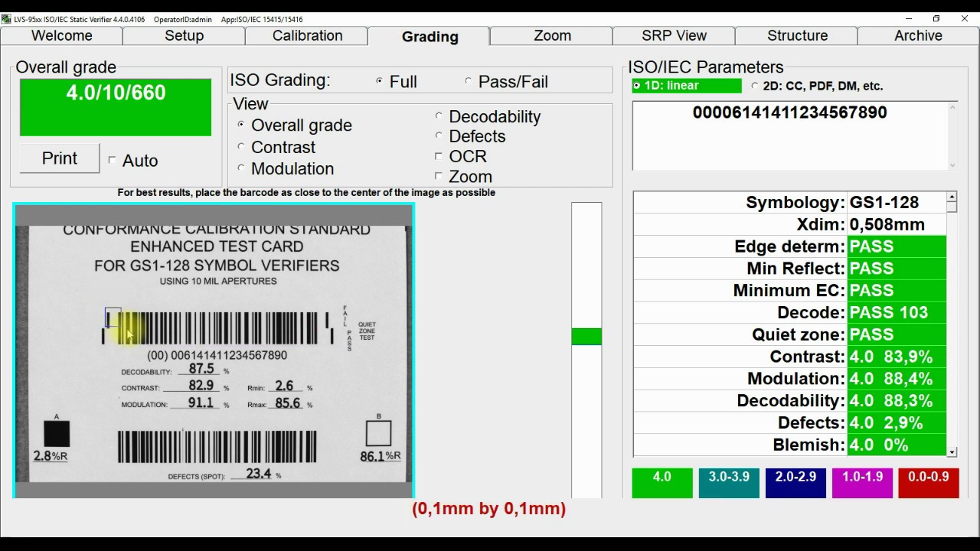This screenshot has width=980, height=551.
Task: Toggle the Zoom view checkbox
Action: [439, 176]
